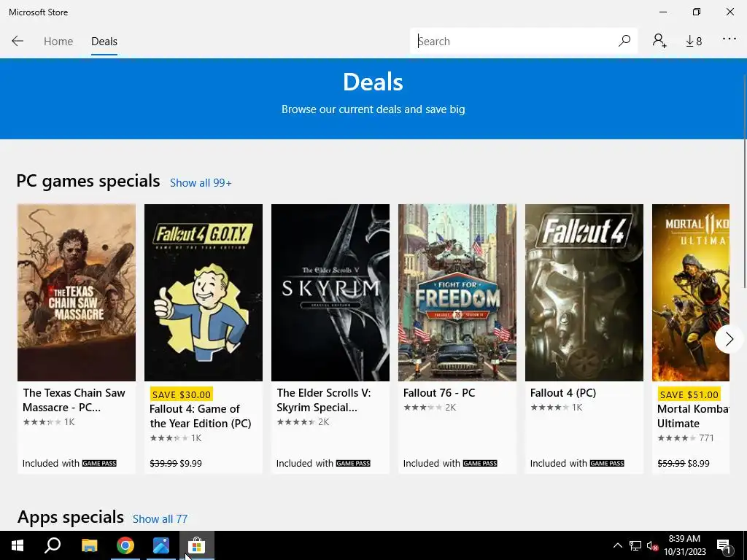Show all 99+ PC games specials
747x560 pixels.
click(x=201, y=183)
